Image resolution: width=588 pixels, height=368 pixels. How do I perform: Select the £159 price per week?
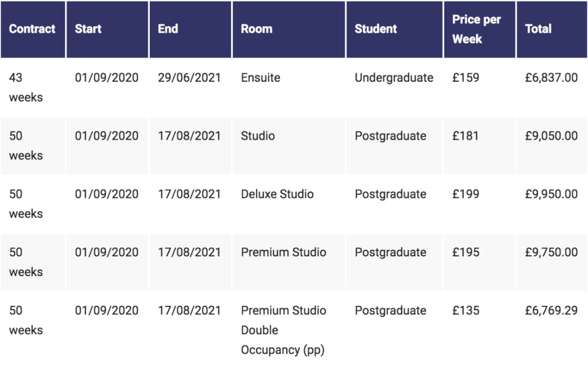click(x=465, y=78)
